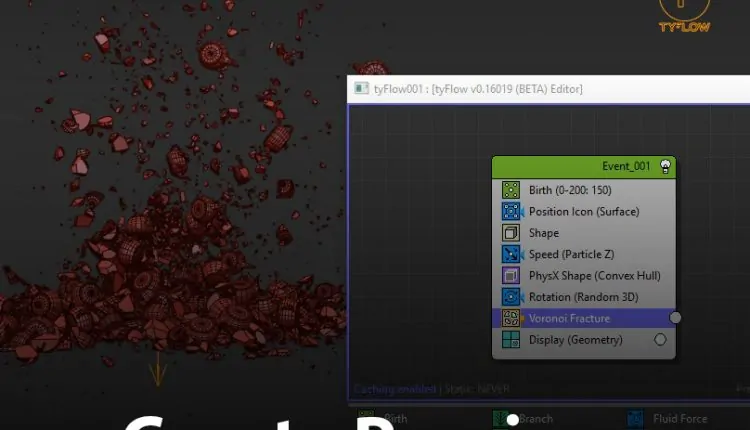This screenshot has width=750, height=430.
Task: Click the Display operator icon
Action: click(510, 340)
